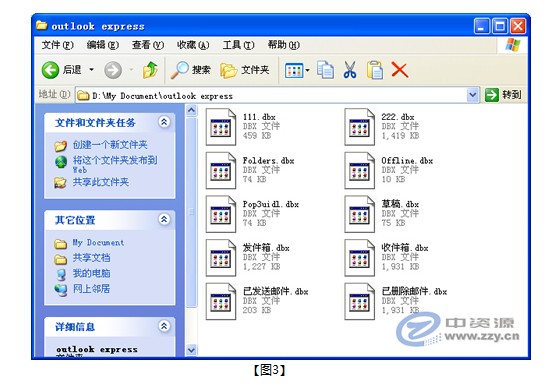Open 网上邻居 link

(x=91, y=289)
